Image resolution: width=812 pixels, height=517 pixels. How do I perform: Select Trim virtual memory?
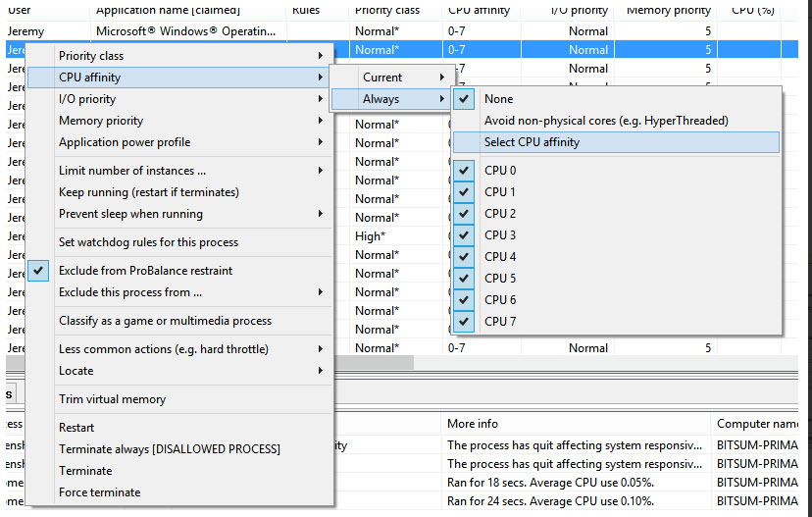pos(112,399)
